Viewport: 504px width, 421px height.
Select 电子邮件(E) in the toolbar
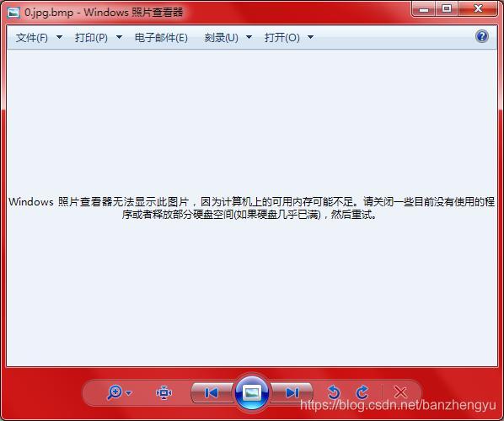point(161,38)
